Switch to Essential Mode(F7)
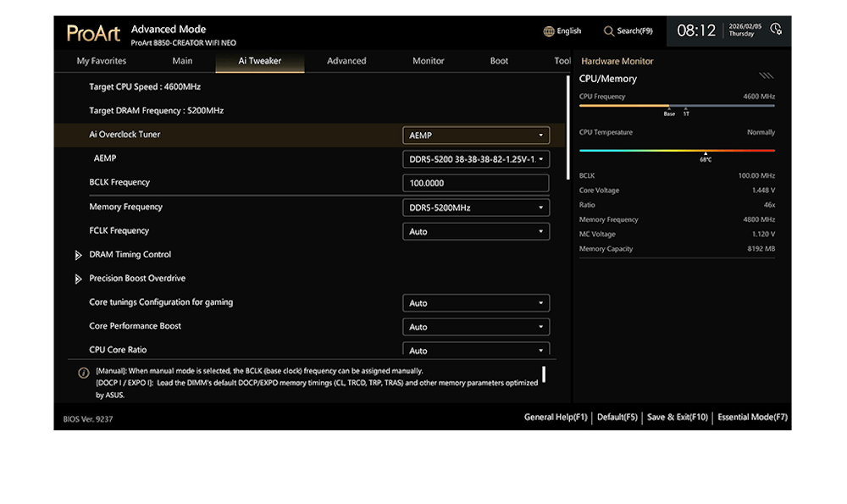This screenshot has width=847, height=504. (x=752, y=417)
